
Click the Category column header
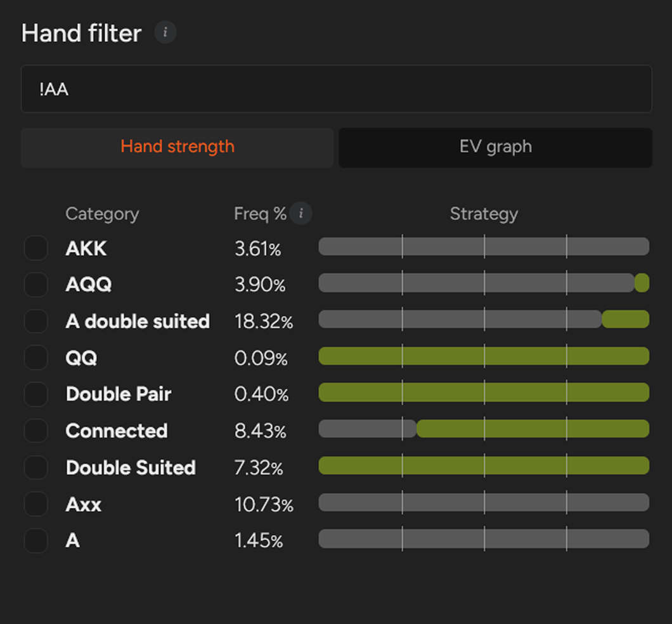click(x=102, y=214)
